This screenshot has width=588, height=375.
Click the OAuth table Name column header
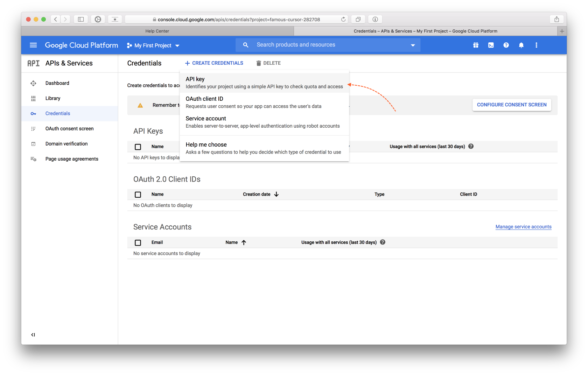[157, 194]
